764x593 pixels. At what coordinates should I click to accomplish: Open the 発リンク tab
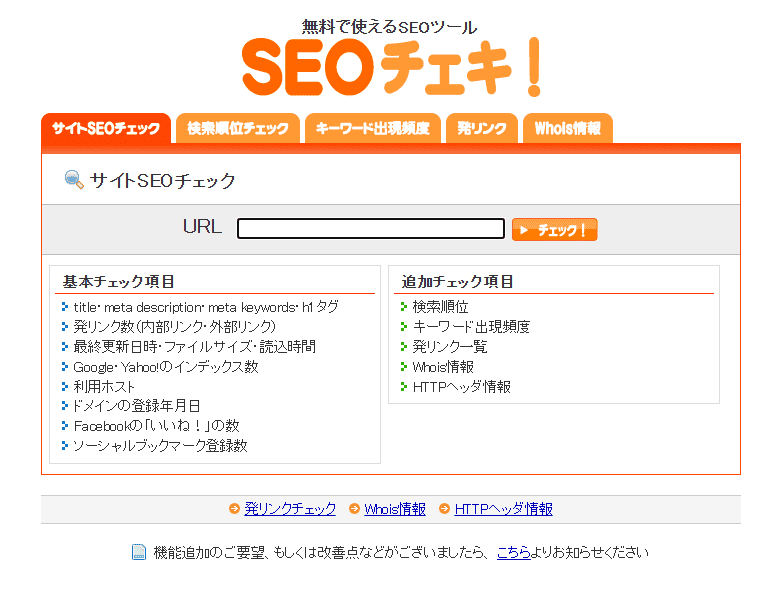tap(482, 129)
